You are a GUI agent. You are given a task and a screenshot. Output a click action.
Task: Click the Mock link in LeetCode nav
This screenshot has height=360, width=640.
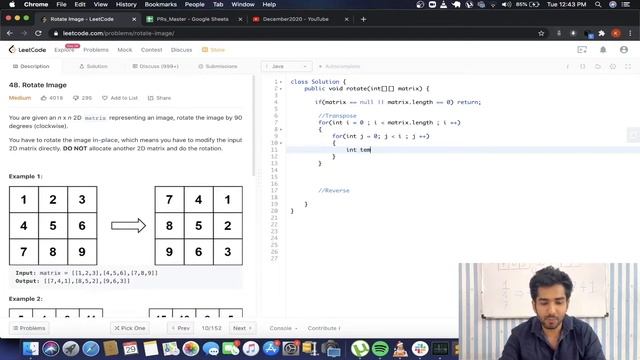click(x=125, y=50)
